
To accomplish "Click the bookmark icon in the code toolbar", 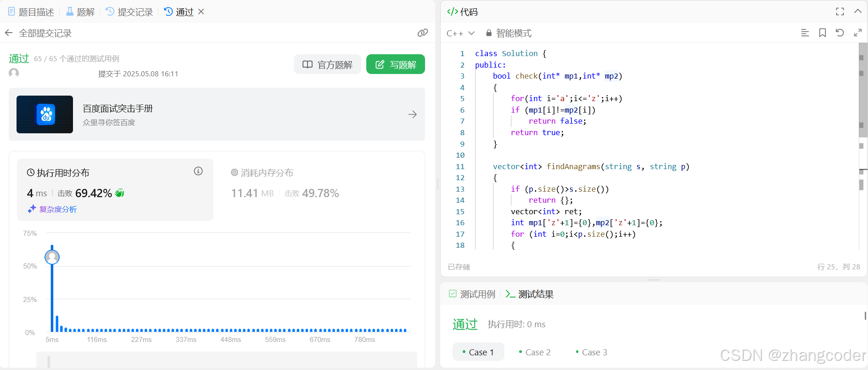I will point(823,33).
